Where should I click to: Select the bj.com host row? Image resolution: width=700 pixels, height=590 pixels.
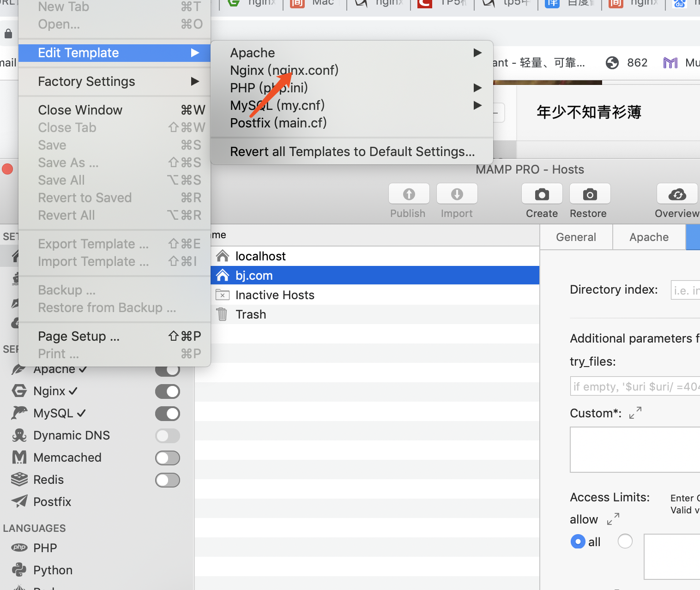click(375, 275)
